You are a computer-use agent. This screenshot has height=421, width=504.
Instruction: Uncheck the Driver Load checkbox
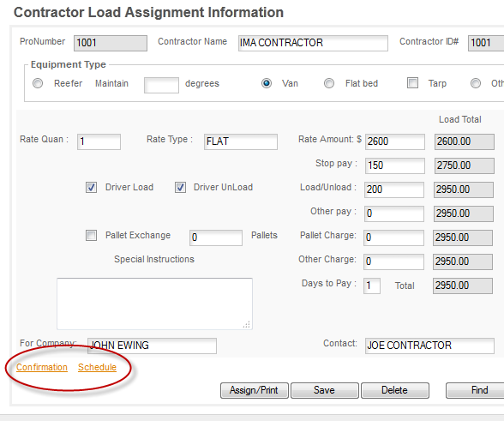[91, 187]
